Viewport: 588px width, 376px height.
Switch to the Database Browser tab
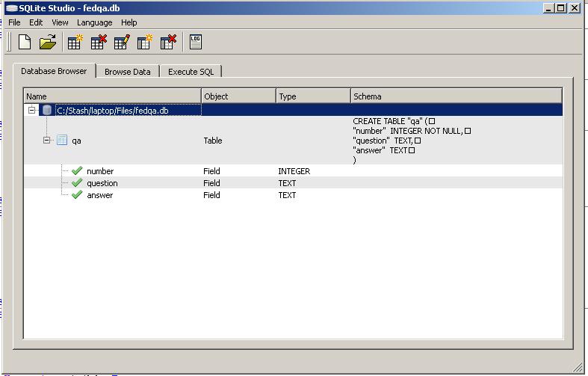pos(54,71)
